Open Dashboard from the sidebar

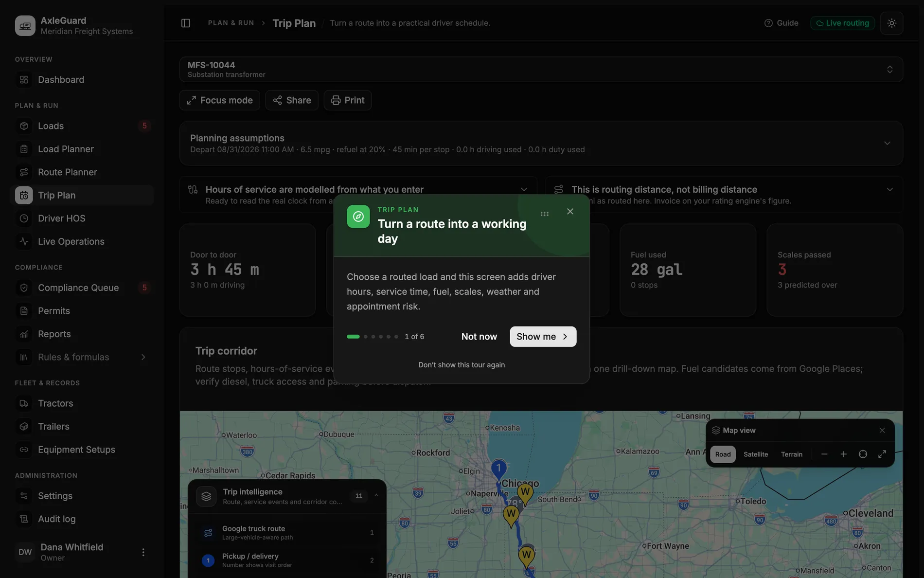pos(82,80)
